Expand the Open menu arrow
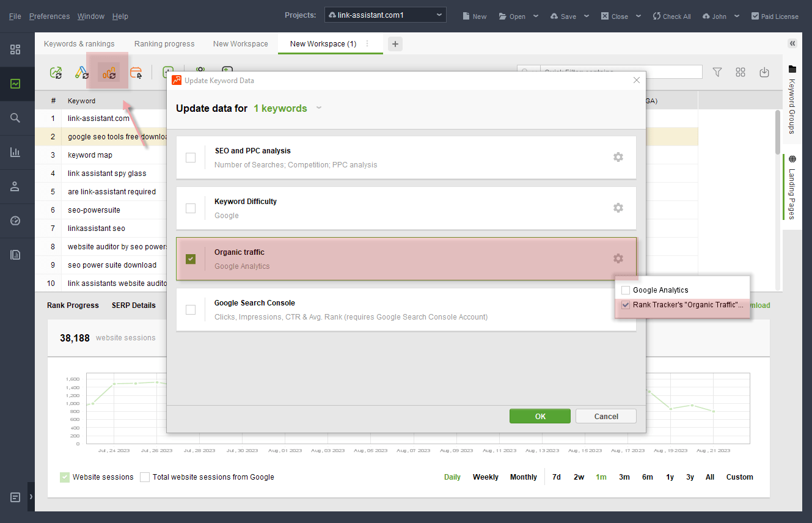 click(x=536, y=16)
